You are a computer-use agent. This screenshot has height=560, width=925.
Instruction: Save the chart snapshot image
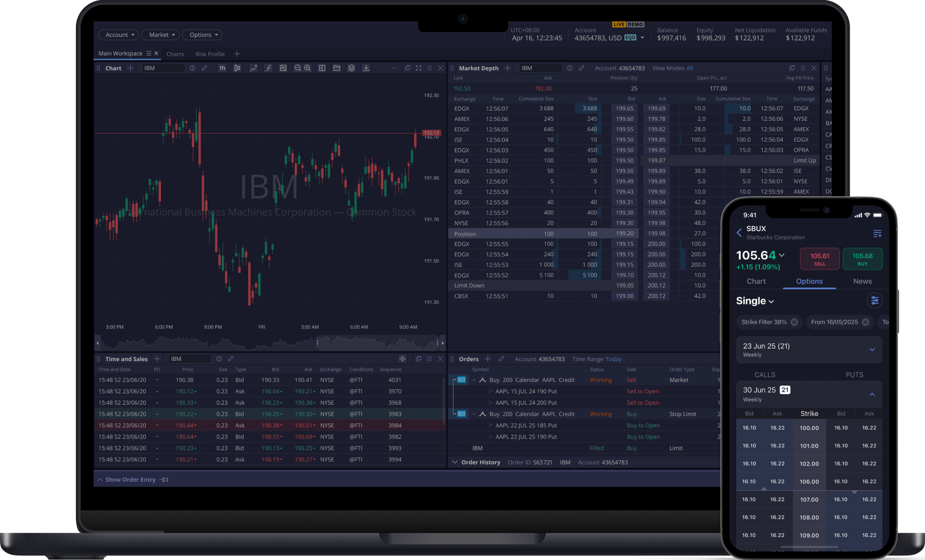coord(283,68)
